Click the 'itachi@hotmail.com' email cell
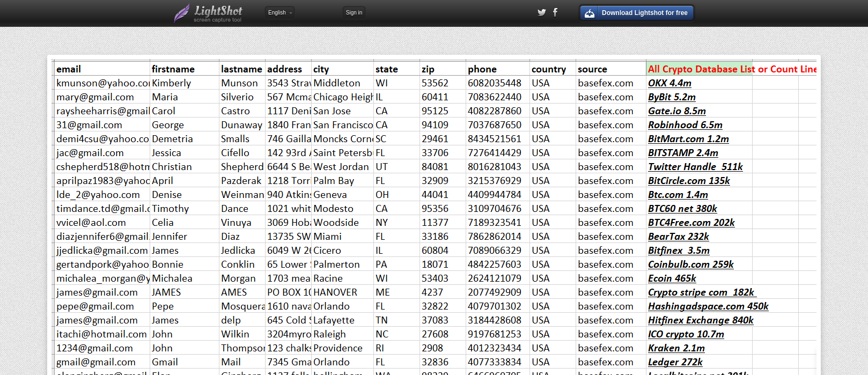Image resolution: width=868 pixels, height=375 pixels. [x=101, y=334]
